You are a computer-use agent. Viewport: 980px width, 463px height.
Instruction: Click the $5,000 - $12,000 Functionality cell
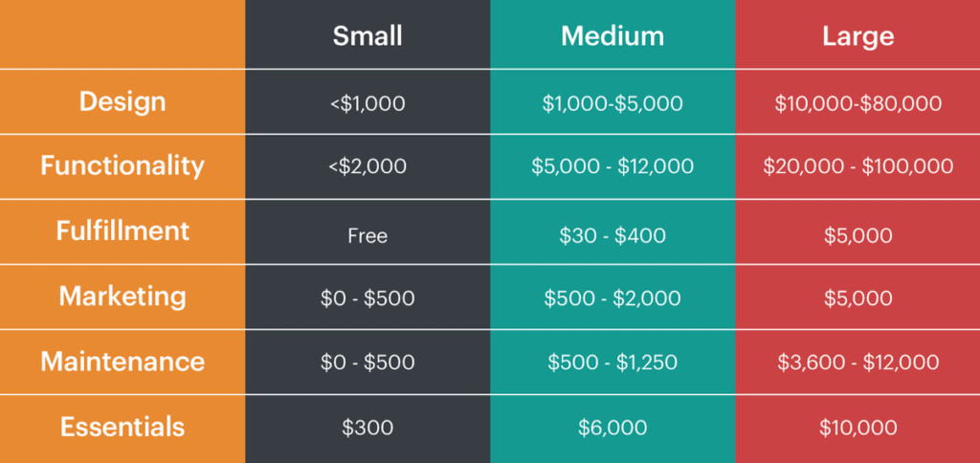[x=612, y=166]
